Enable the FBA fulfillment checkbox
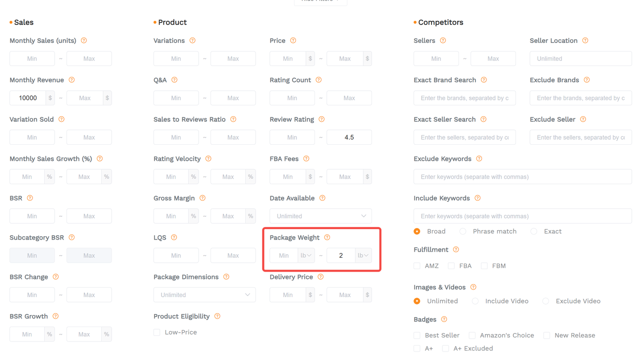The height and width of the screenshot is (364, 640). pos(451,266)
